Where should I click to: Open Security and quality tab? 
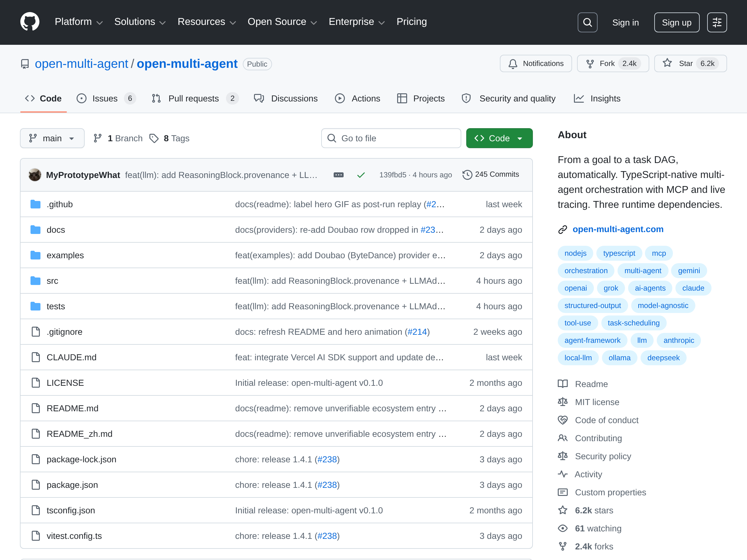point(508,99)
